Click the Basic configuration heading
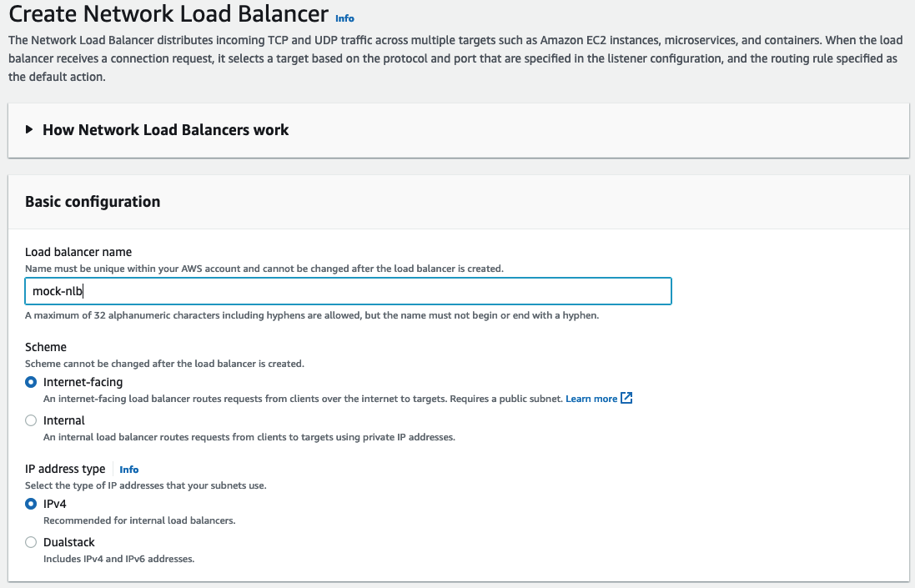The height and width of the screenshot is (588, 915). tap(93, 202)
